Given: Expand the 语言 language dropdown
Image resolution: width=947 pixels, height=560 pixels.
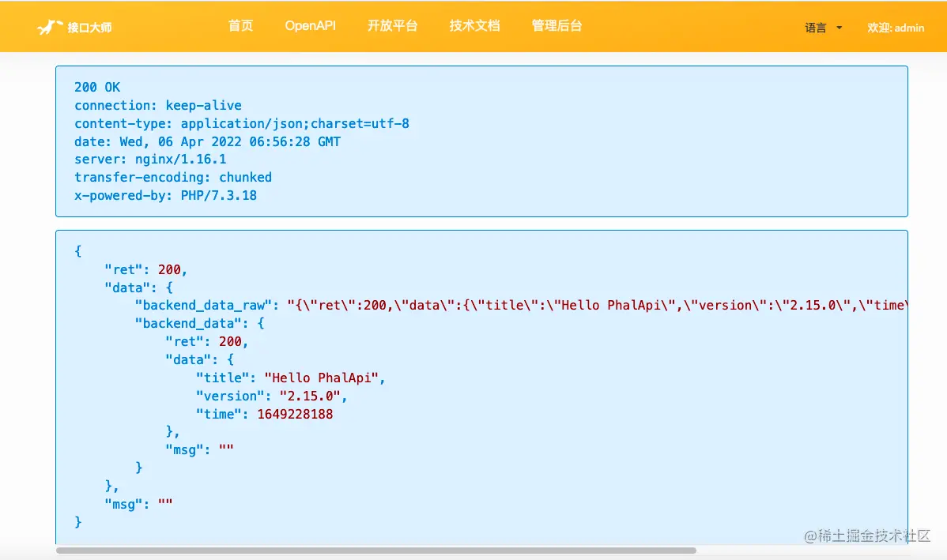Looking at the screenshot, I should (823, 28).
